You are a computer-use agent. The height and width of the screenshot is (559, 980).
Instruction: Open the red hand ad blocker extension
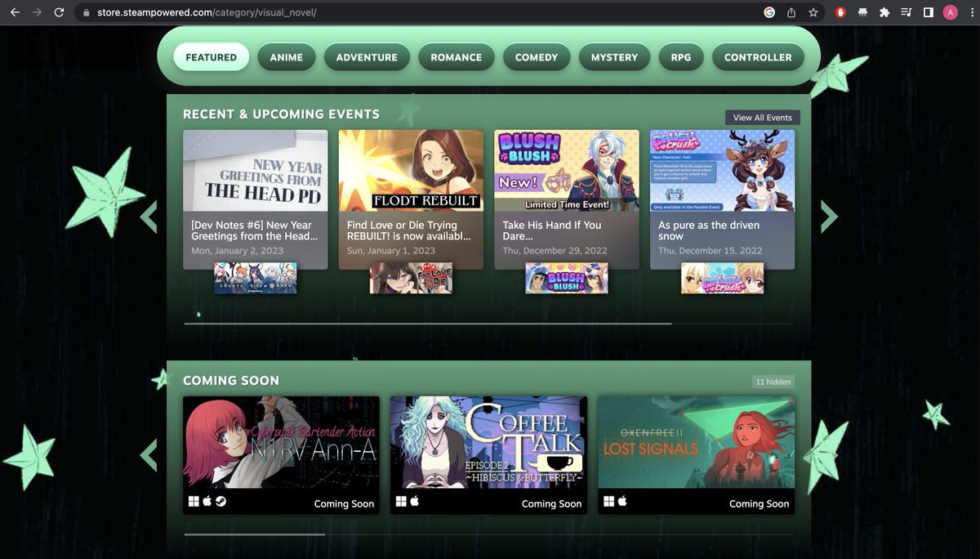click(x=841, y=12)
